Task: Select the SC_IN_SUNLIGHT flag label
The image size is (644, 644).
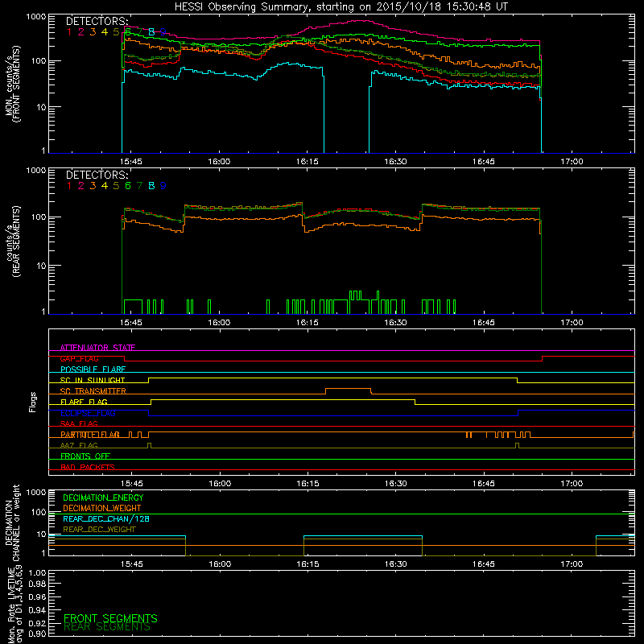Action: pos(93,380)
